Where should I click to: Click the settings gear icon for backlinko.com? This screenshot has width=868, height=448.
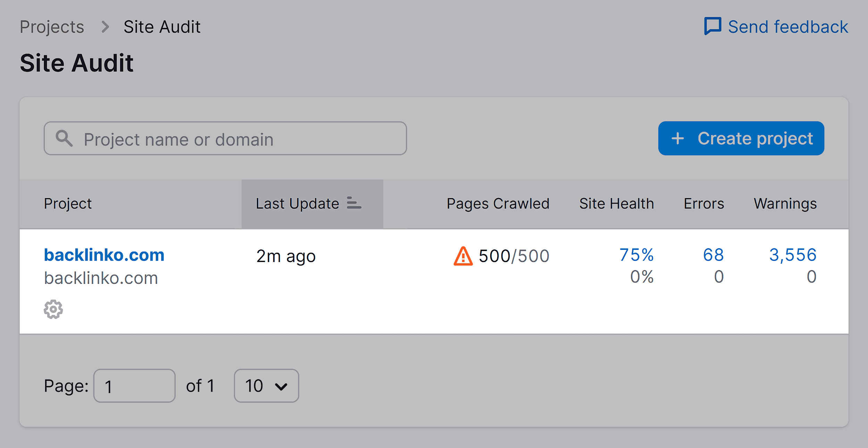coord(52,309)
